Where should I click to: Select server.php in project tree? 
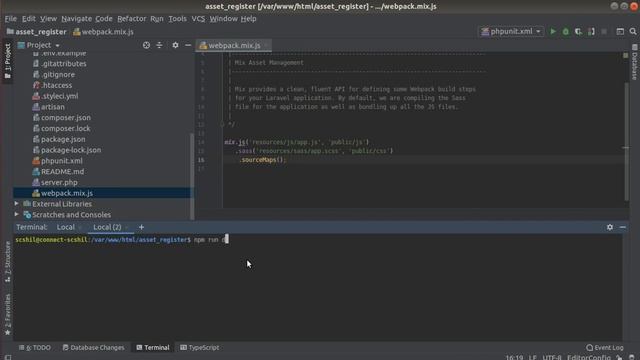click(59, 182)
